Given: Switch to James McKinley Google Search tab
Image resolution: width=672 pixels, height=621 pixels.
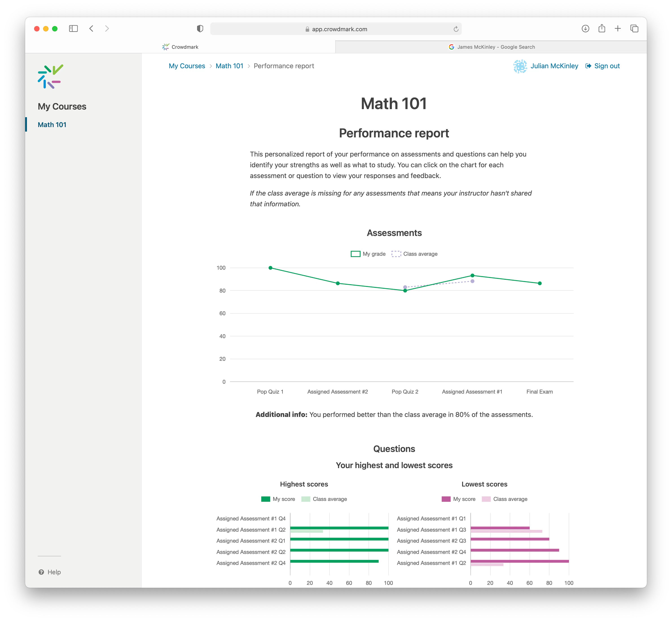Looking at the screenshot, I should point(491,47).
